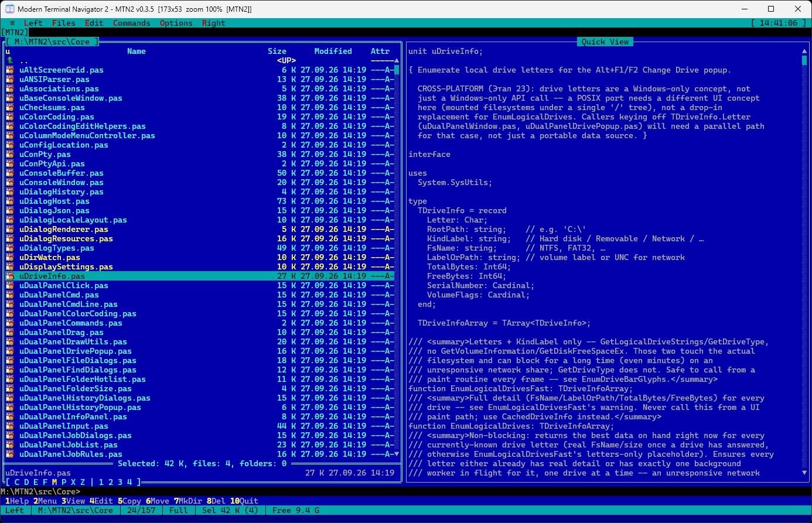Screen dimensions: 812x523
Task: Open the Options menu
Action: tap(176, 23)
